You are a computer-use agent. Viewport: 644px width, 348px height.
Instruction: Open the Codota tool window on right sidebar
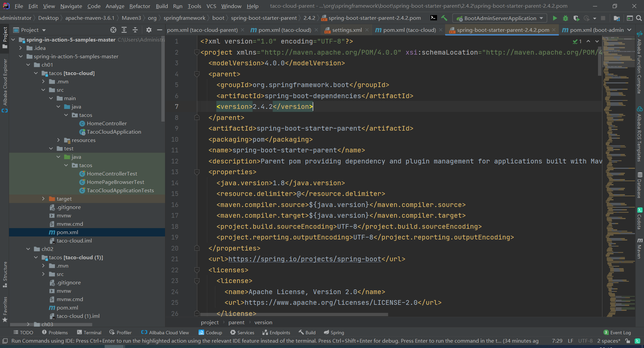(640, 218)
